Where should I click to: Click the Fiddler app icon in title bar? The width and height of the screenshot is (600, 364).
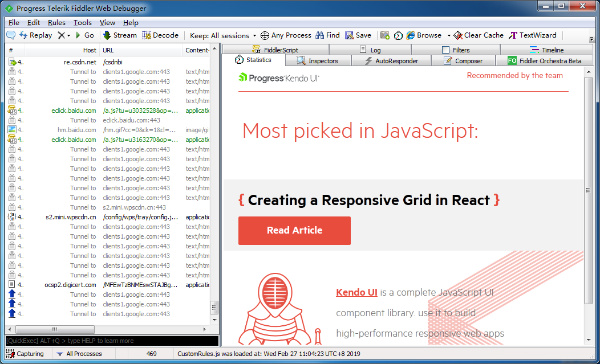10,8
